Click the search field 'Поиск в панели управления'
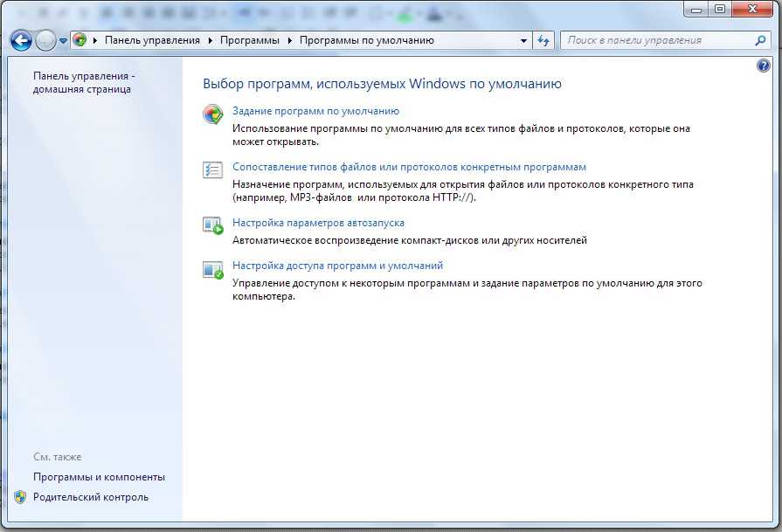This screenshot has width=782, height=532. pos(655,40)
